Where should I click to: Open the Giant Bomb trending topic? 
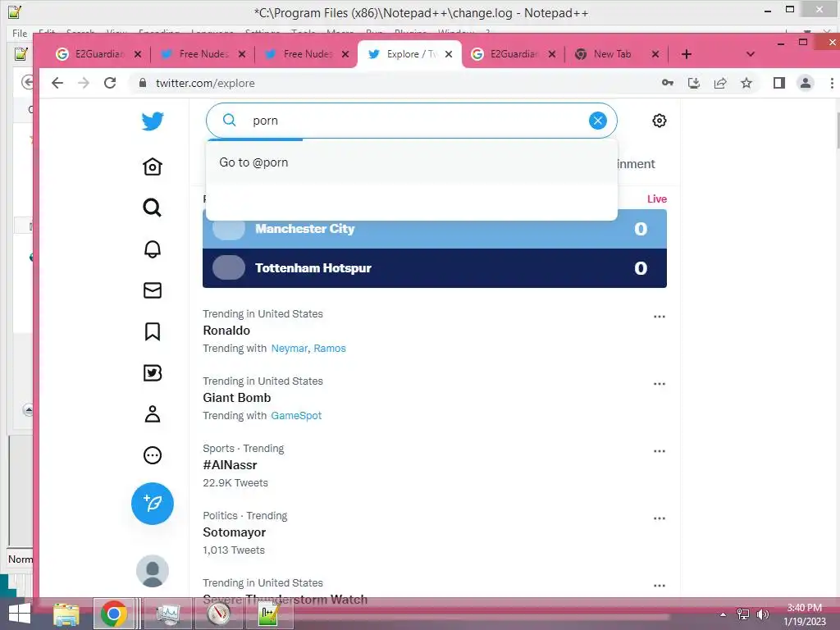[x=237, y=398]
